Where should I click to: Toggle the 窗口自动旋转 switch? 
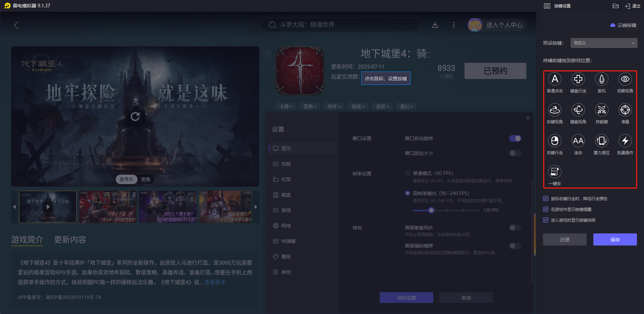515,138
